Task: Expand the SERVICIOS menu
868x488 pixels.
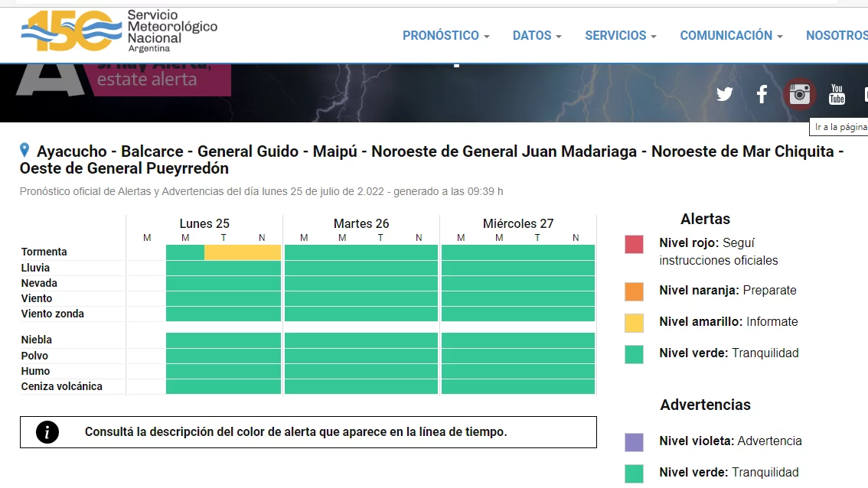Action: [x=620, y=36]
